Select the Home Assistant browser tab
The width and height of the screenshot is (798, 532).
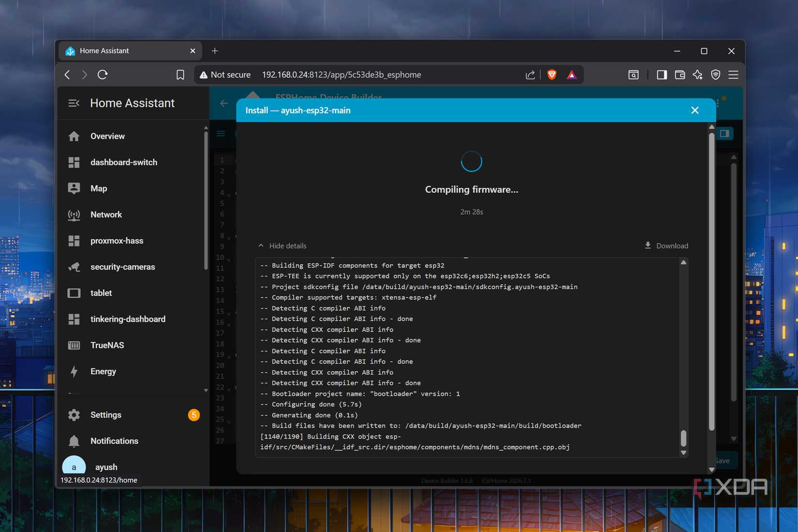pyautogui.click(x=130, y=51)
